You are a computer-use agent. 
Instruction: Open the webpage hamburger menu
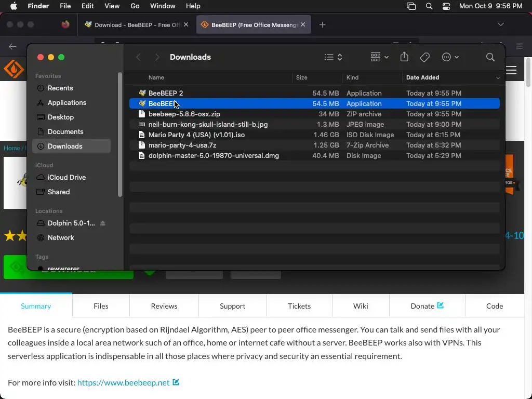[x=511, y=70]
